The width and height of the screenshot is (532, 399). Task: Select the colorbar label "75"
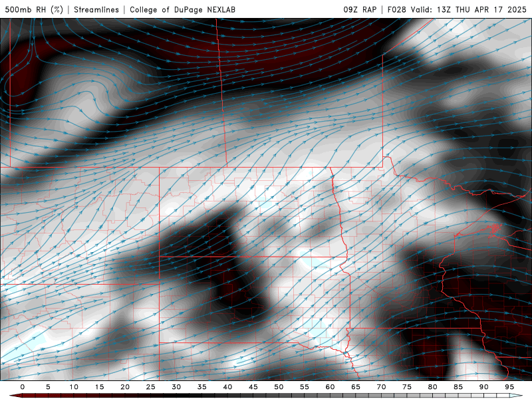407,387
